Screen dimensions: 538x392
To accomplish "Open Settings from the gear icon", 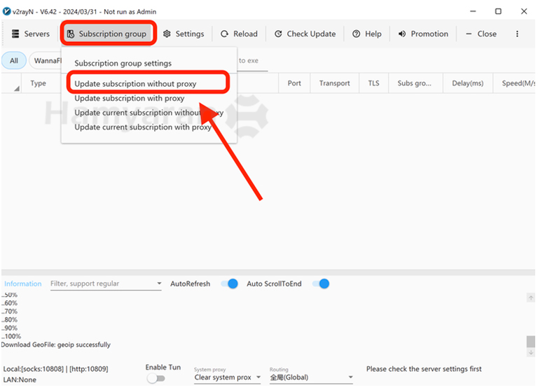I will 167,34.
